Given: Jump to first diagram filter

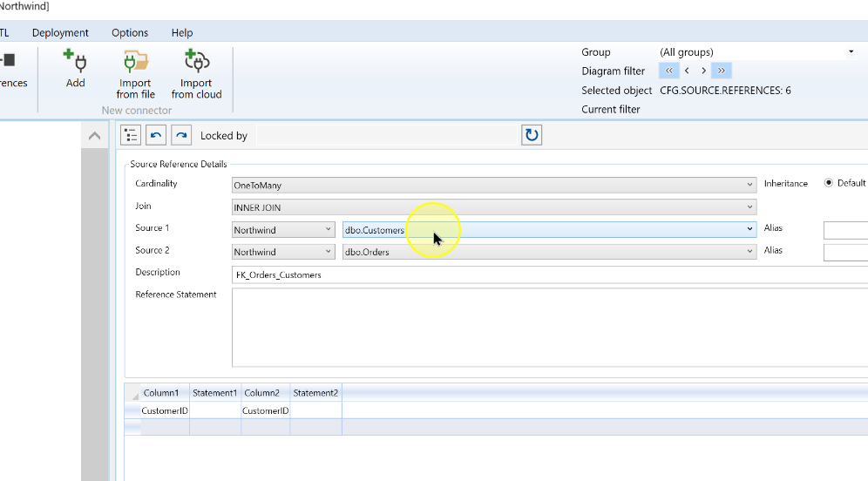Looking at the screenshot, I should (x=668, y=71).
